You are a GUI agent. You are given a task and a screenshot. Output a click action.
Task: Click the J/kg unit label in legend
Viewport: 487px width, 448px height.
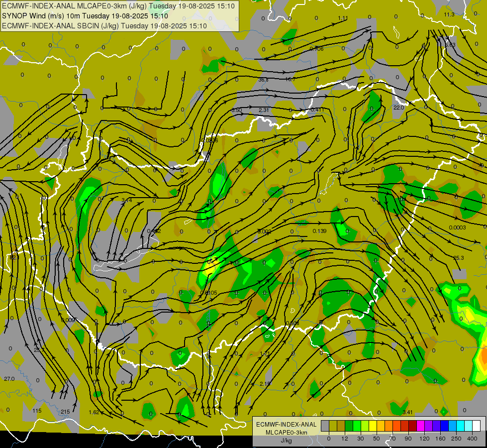pyautogui.click(x=287, y=441)
